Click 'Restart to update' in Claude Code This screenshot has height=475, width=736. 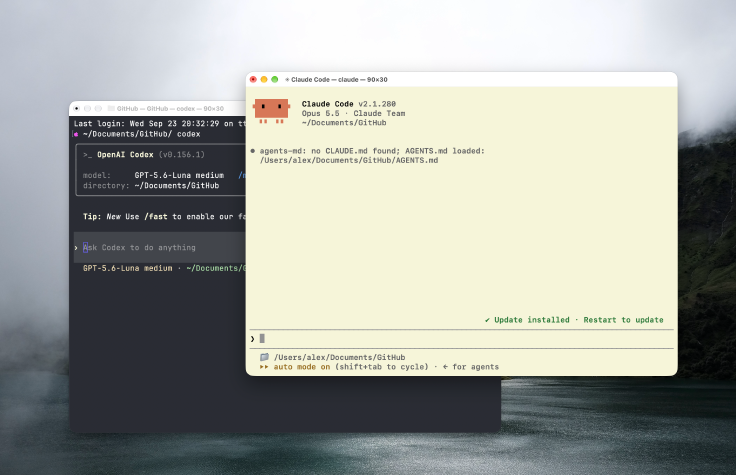coord(623,320)
